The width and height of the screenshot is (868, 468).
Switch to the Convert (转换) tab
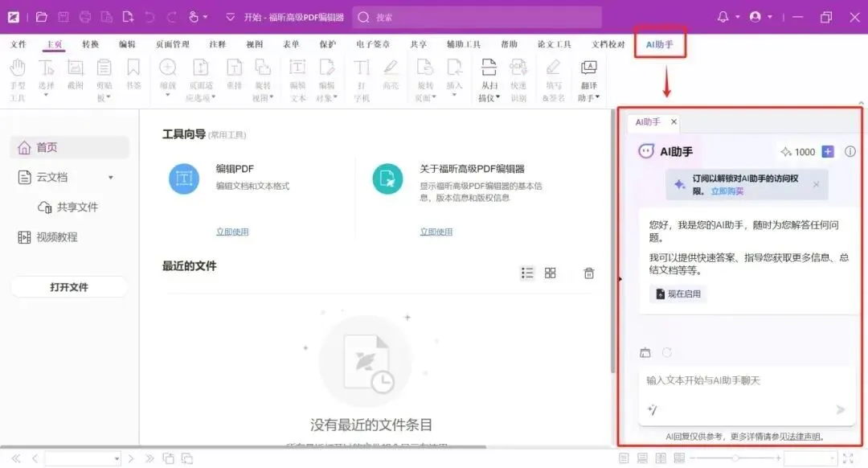coord(90,44)
